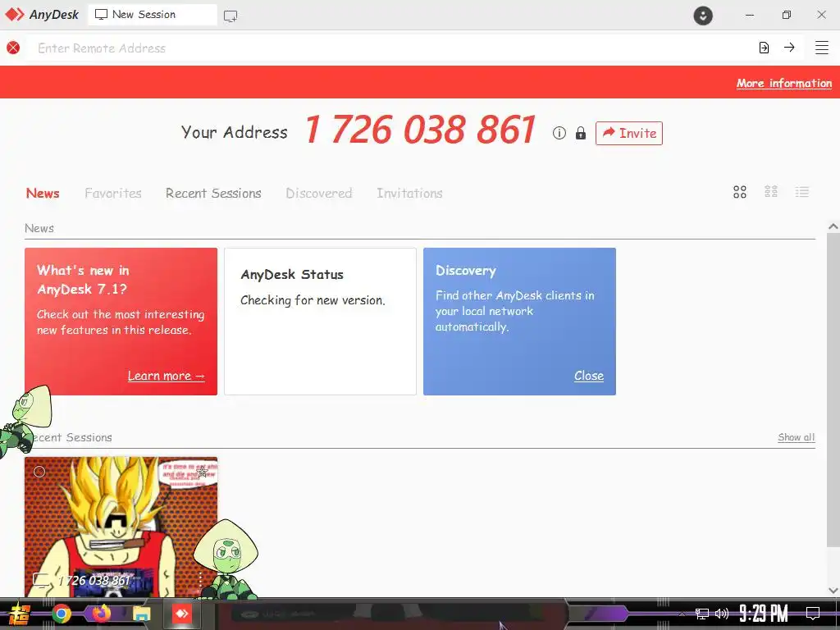Click Show all recent sessions

click(796, 437)
